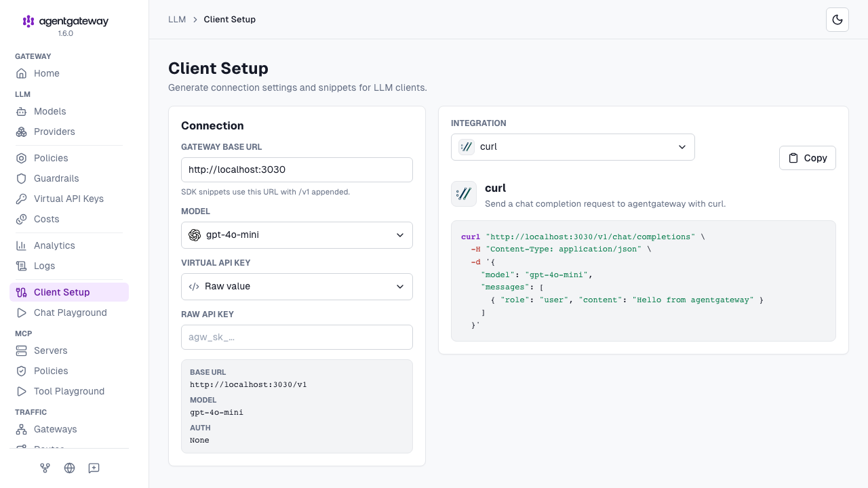Click the Servers stack icon
This screenshot has height=488, width=868.
[22, 350]
